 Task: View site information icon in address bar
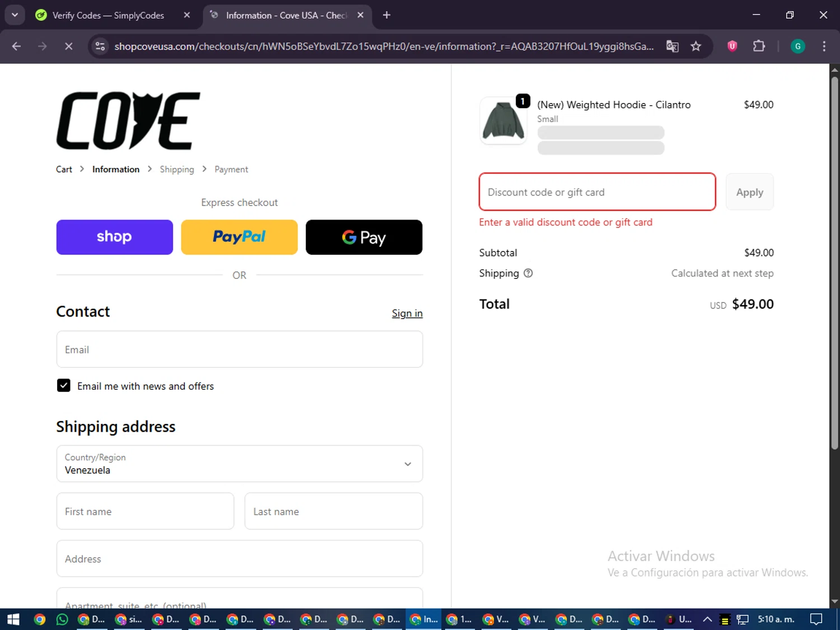tap(100, 46)
